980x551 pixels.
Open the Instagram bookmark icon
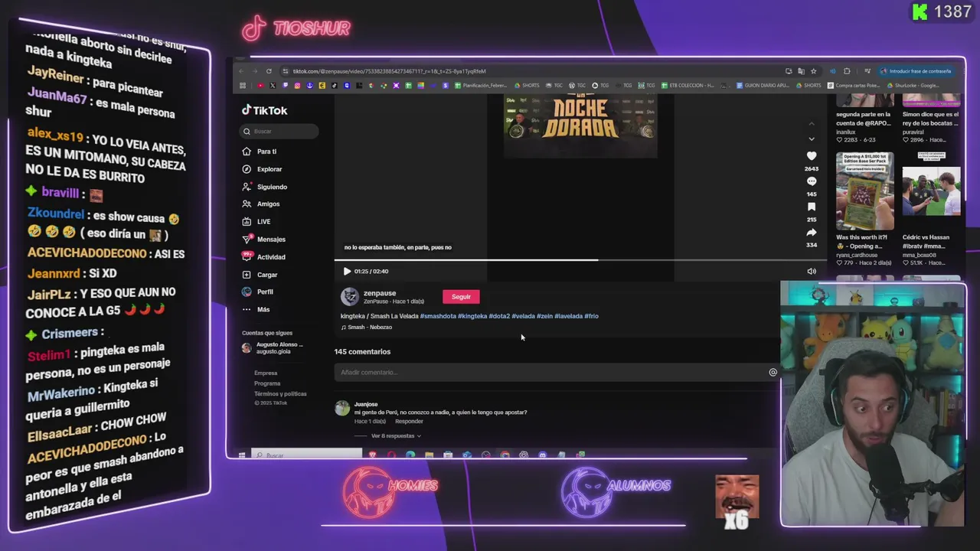pyautogui.click(x=297, y=86)
